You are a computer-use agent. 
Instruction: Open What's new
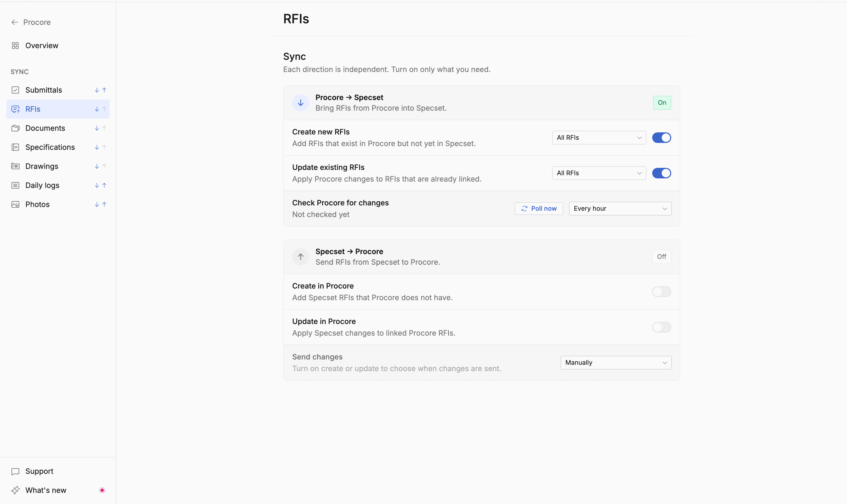58,490
